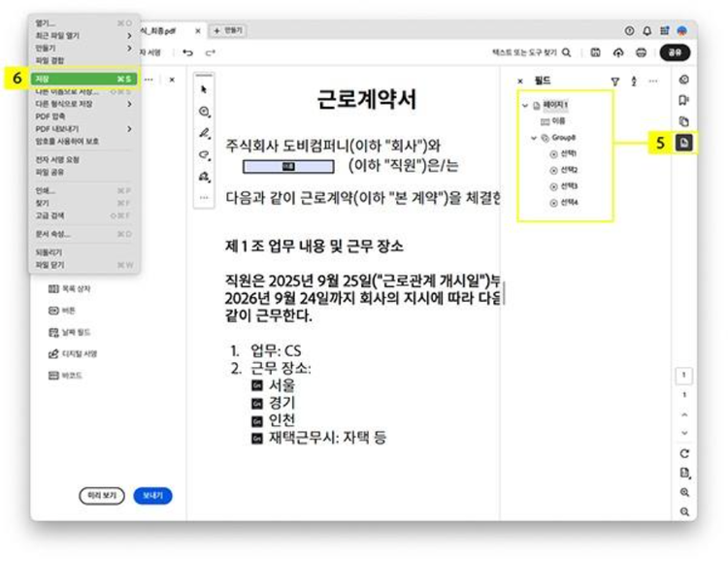The image size is (728, 561).
Task: Choose 저장 from the file menu
Action: [x=83, y=79]
